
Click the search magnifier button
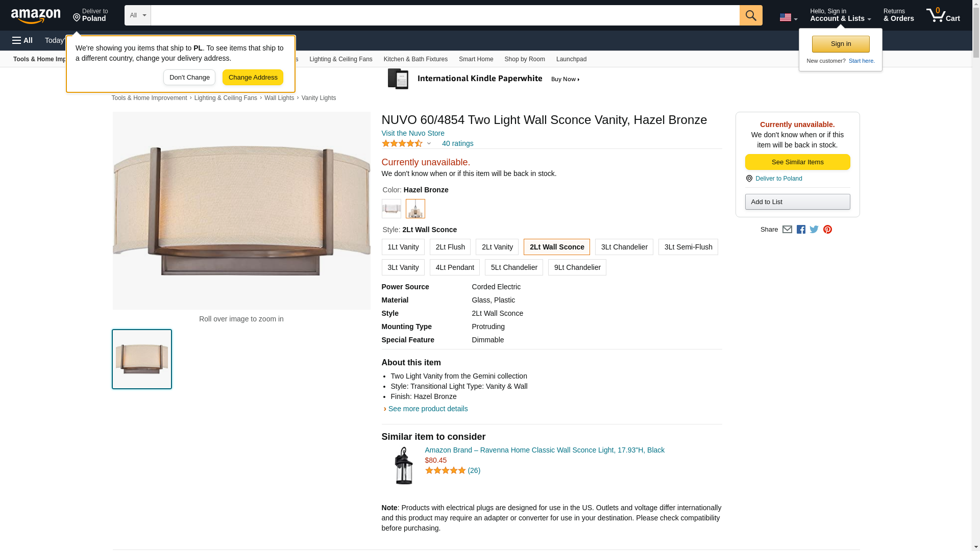[750, 15]
